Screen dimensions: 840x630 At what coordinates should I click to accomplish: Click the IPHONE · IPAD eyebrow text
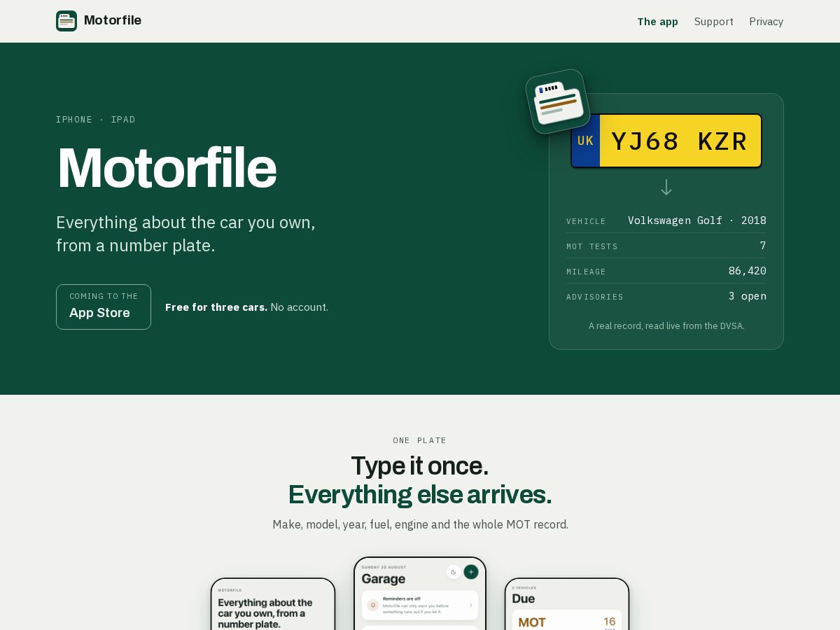coord(96,120)
